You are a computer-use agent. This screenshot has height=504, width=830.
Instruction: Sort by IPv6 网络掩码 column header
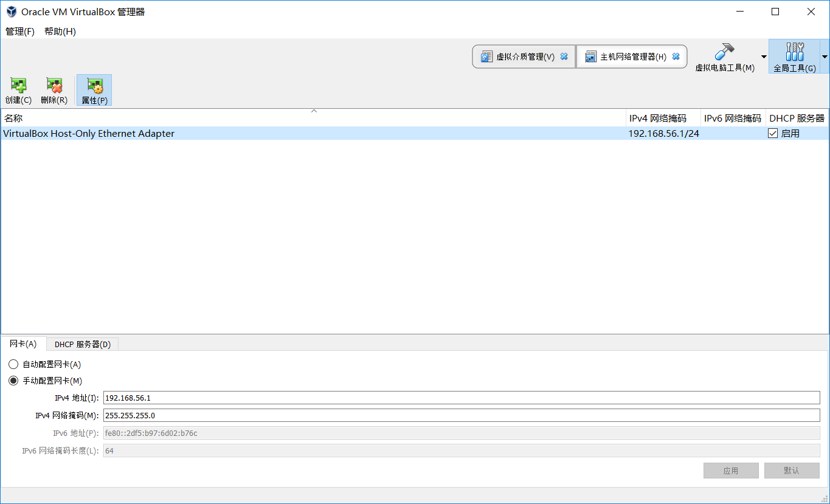[x=733, y=118]
